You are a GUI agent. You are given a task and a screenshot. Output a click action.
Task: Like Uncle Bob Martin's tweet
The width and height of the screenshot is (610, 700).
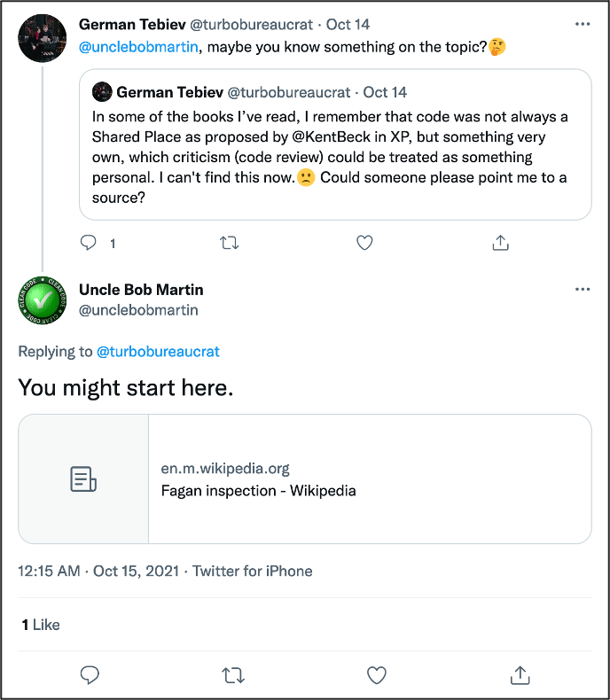click(x=377, y=675)
